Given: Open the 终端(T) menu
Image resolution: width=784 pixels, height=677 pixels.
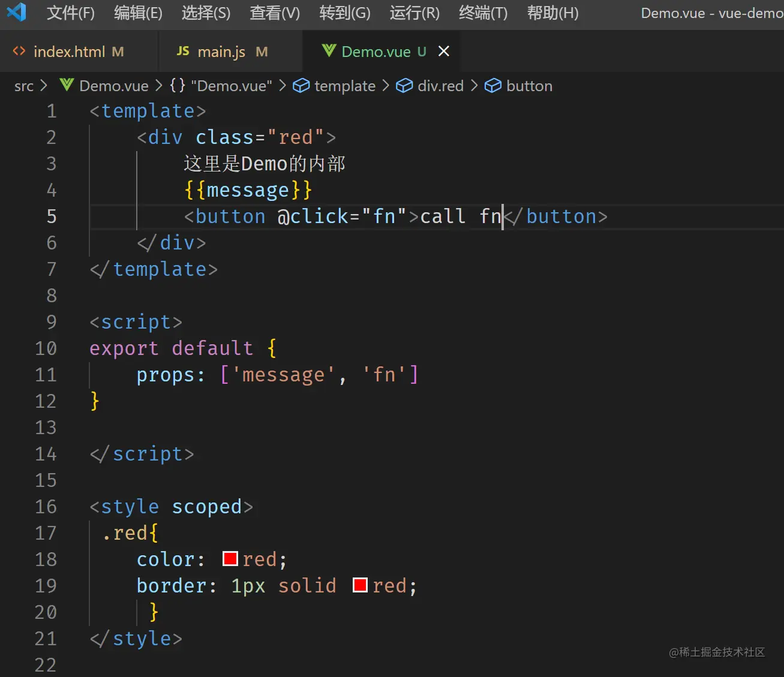Looking at the screenshot, I should pyautogui.click(x=483, y=13).
